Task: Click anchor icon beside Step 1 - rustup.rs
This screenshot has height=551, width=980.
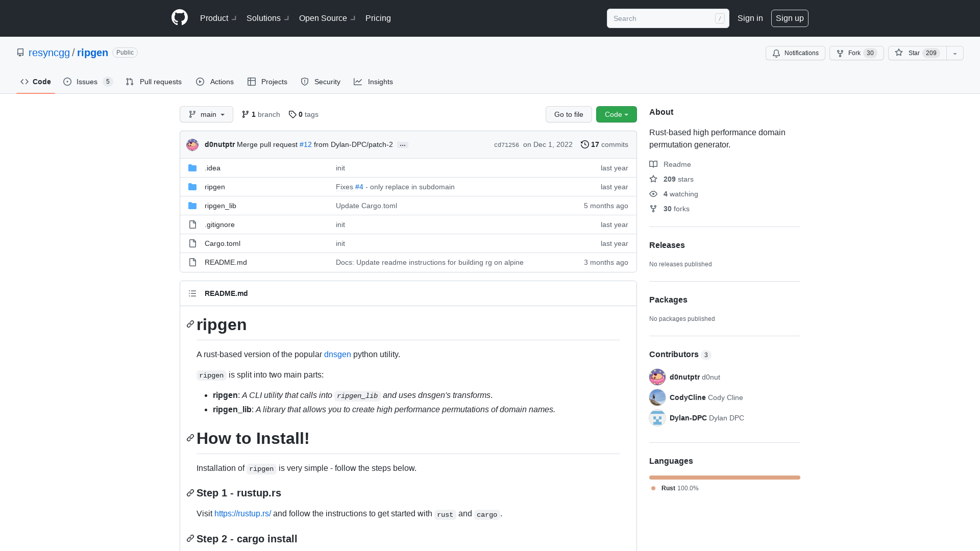Action: pos(190,493)
